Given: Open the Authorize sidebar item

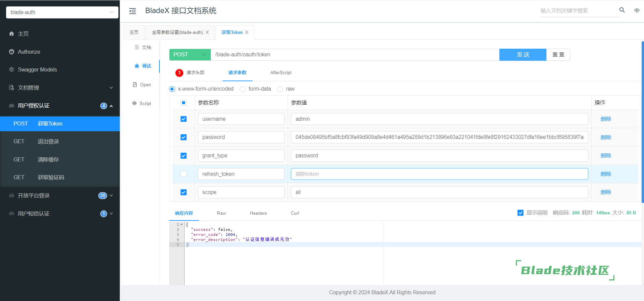Looking at the screenshot, I should coord(25,52).
